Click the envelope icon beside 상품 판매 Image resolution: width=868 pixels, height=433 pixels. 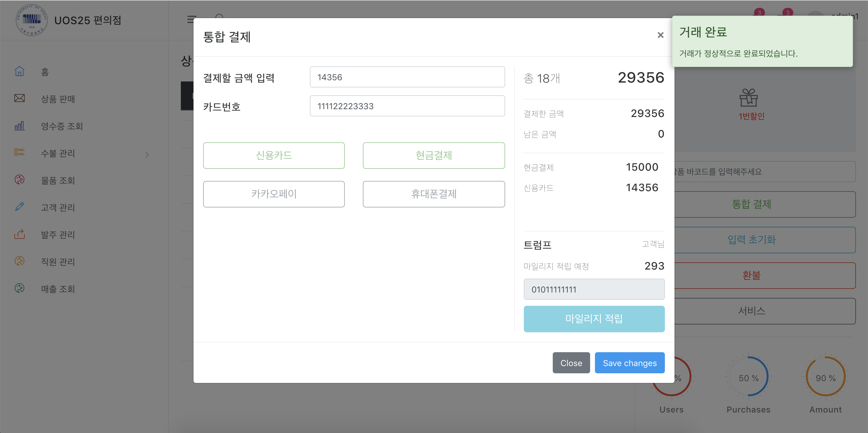pyautogui.click(x=20, y=99)
